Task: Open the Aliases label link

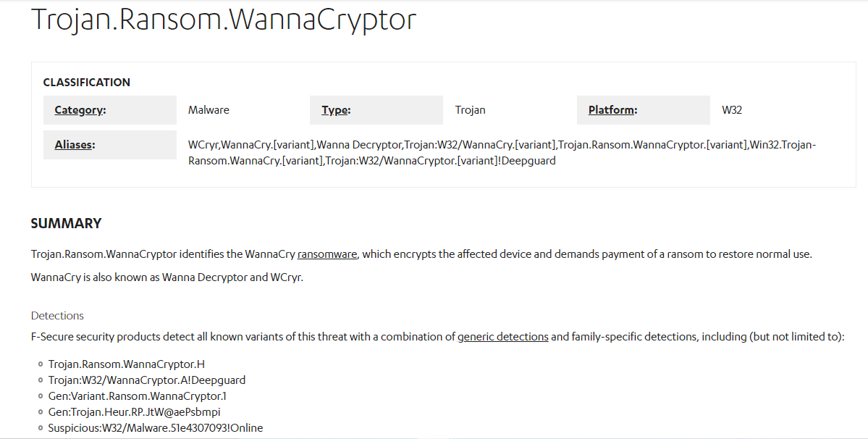Action: coord(75,145)
